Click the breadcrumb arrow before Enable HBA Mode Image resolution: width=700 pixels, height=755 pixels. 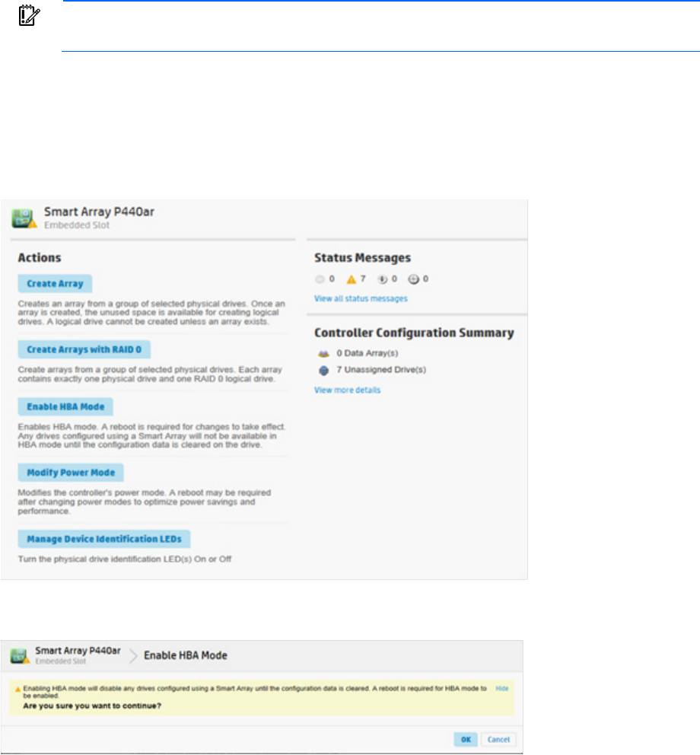click(133, 656)
